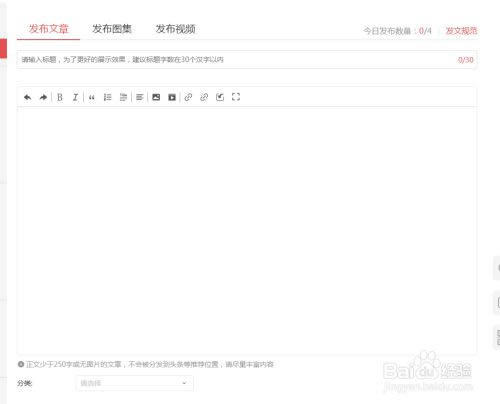
Task: Open the text alignment option
Action: [140, 97]
